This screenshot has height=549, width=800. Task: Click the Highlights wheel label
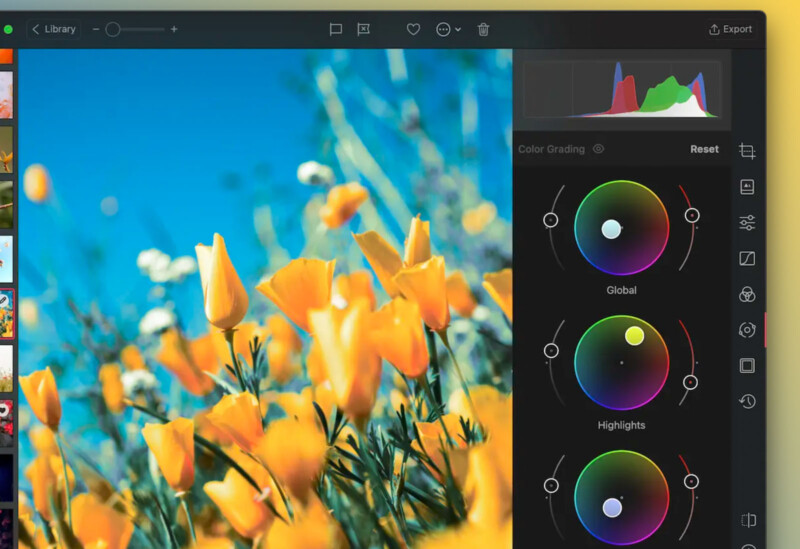[621, 425]
